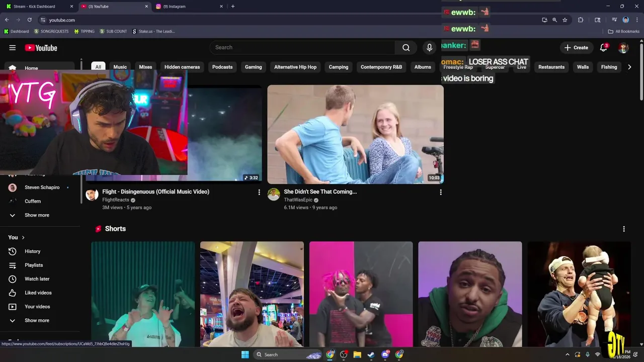The height and width of the screenshot is (362, 644).
Task: Open Short with man holding baby
Action: point(579,294)
